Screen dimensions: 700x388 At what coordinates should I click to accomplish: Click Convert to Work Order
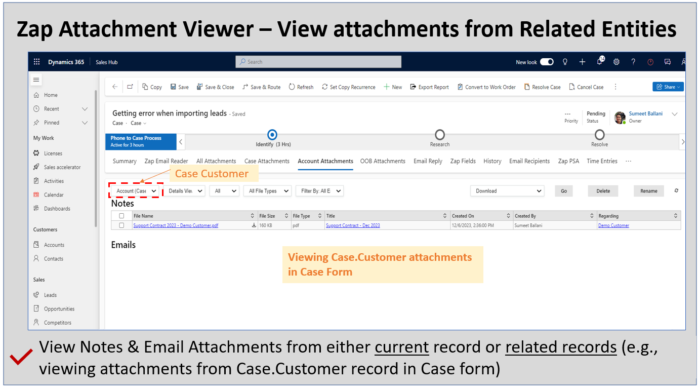click(x=486, y=87)
